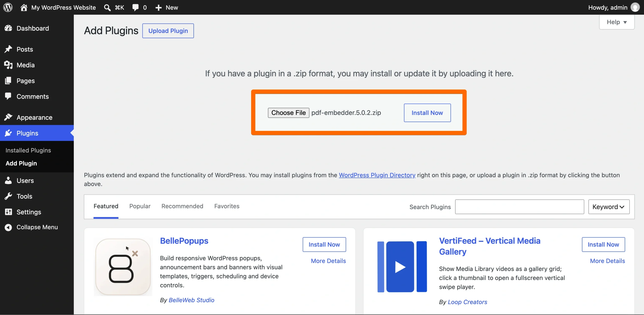
Task: Click the plus icon next to New
Action: (158, 8)
